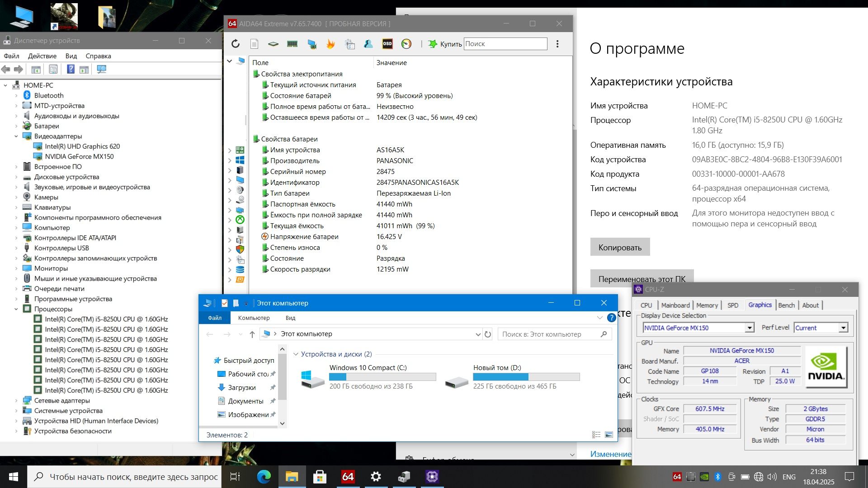
Task: Select the Новый том (D:) drive
Action: [x=512, y=377]
